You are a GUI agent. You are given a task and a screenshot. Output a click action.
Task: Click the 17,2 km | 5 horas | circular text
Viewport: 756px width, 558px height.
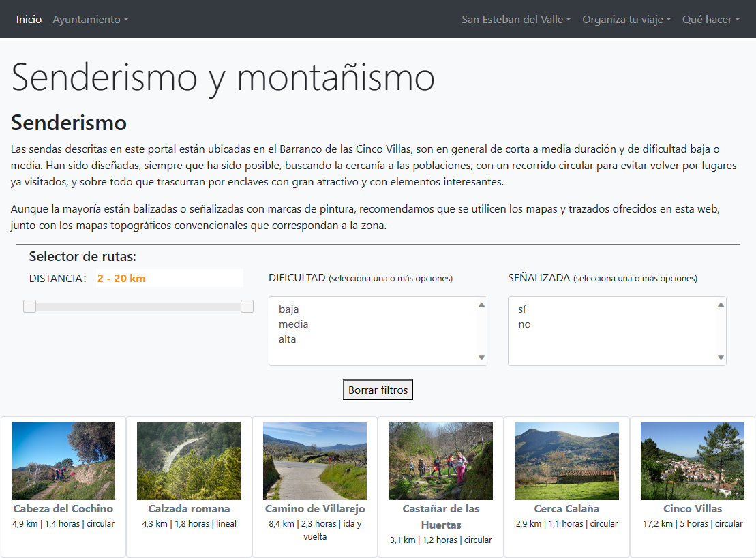[693, 524]
